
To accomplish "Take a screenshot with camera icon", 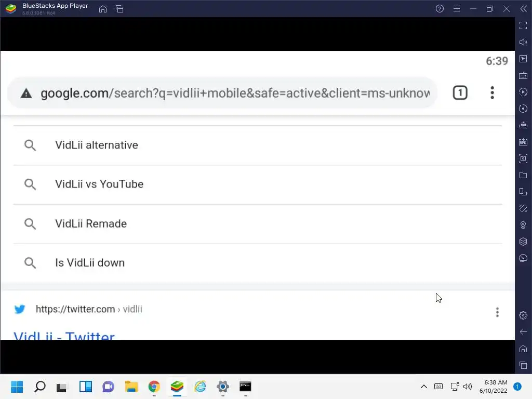I will pos(523,158).
